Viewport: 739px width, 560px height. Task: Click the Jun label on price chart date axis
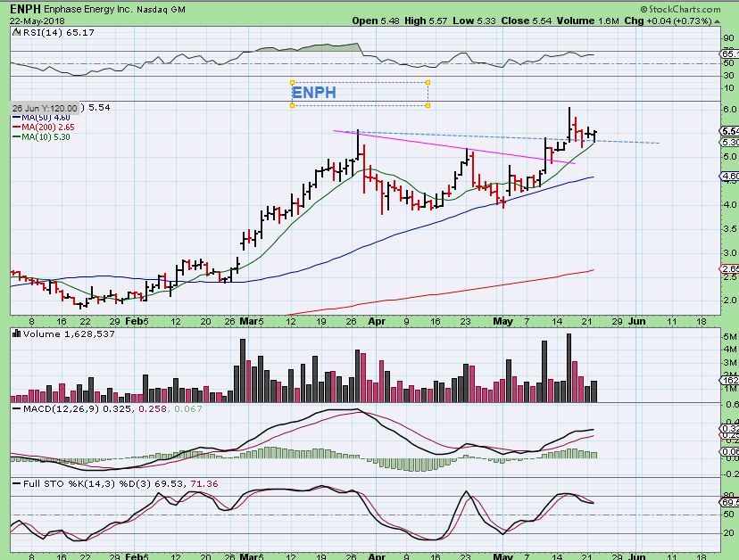636,321
